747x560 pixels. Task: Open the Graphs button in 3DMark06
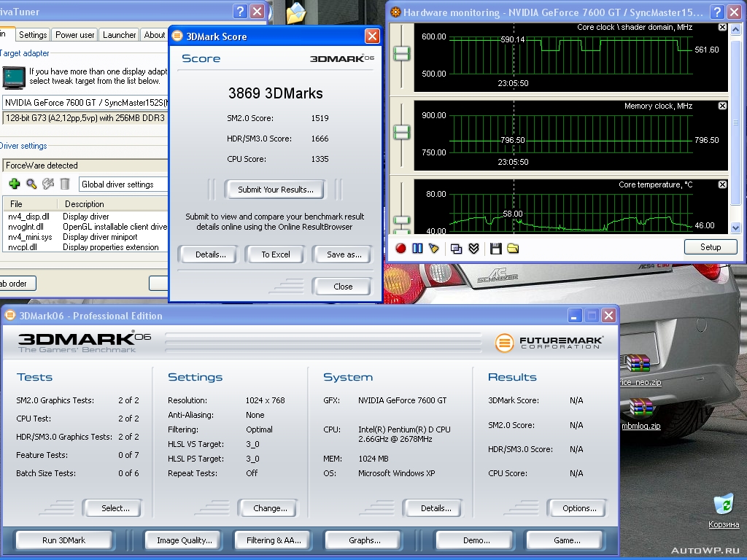[x=365, y=540]
